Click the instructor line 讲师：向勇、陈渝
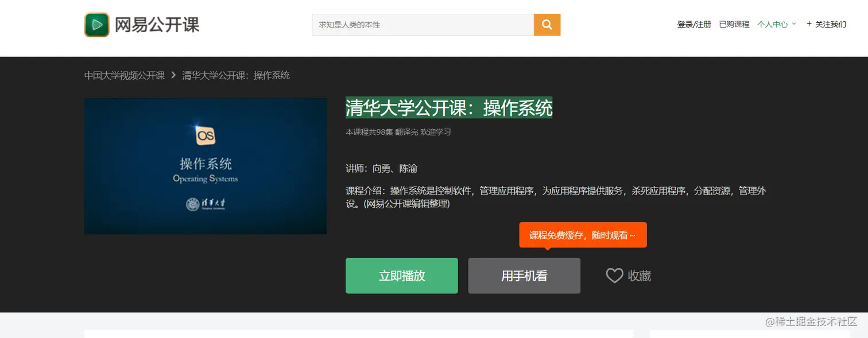This screenshot has width=868, height=338. (x=381, y=169)
